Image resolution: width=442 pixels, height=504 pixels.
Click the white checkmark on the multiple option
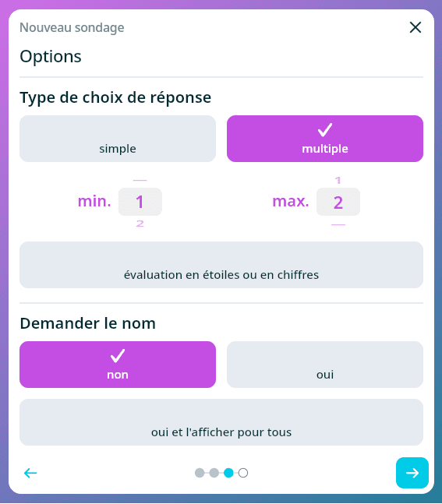coord(325,129)
